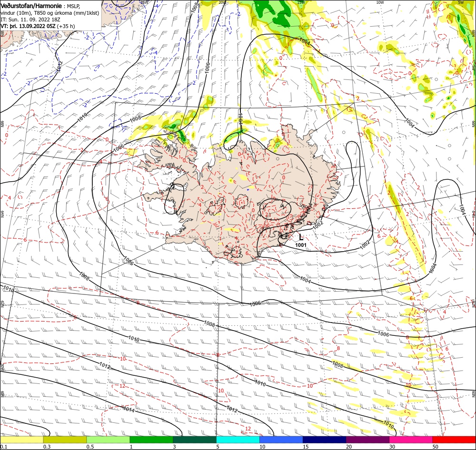Screen dimensions: 476x450
Task: Click the 25W longitude label at the top
Action: 144,2
